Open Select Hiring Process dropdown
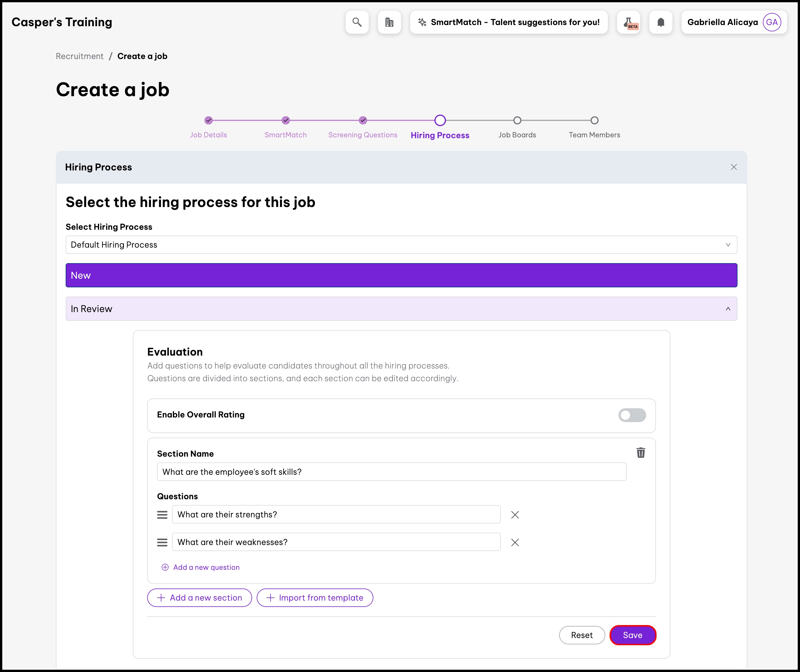The width and height of the screenshot is (800, 672). click(401, 244)
